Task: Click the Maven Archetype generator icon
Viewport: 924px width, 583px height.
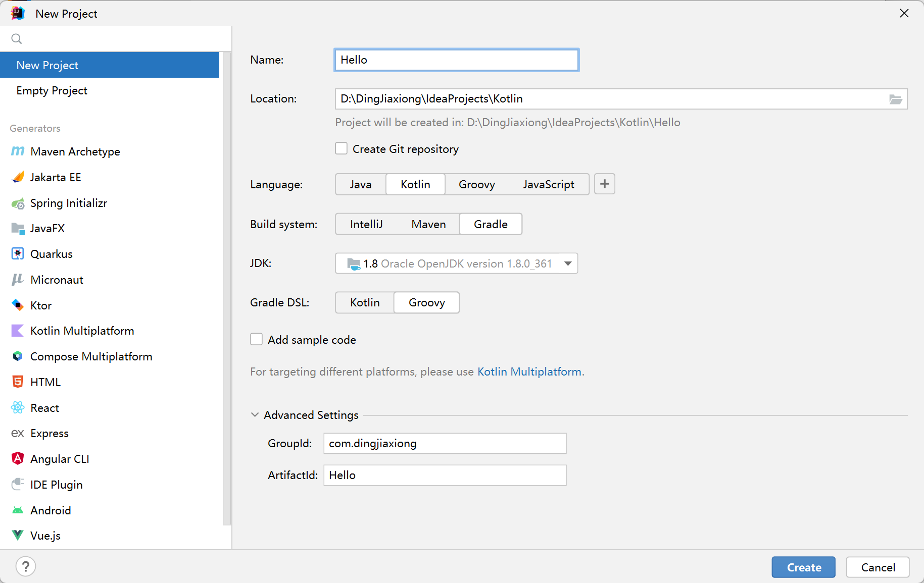Action: click(x=18, y=151)
